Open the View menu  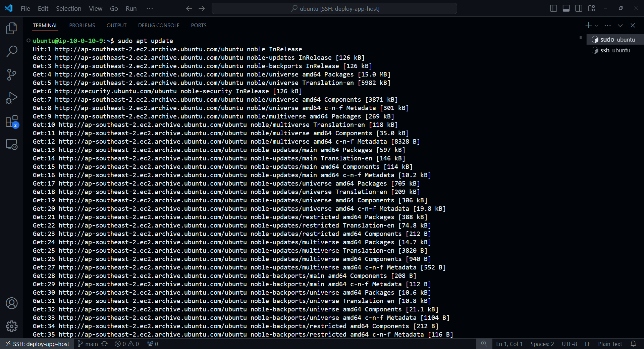(96, 8)
